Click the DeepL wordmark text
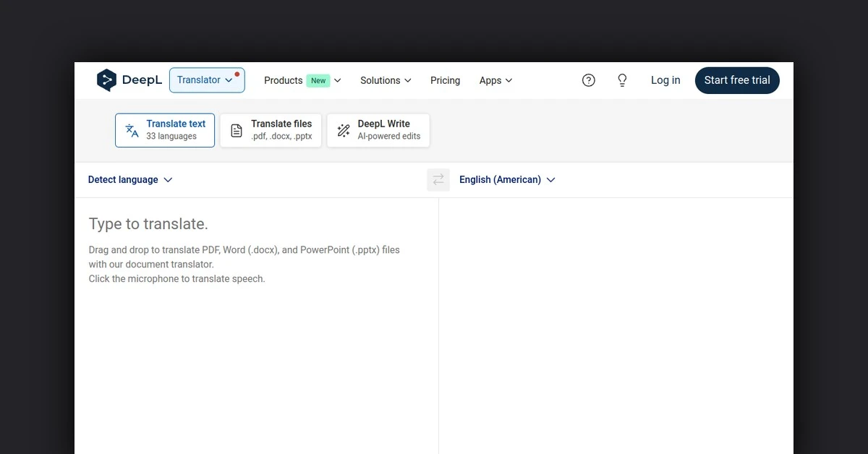 [142, 80]
